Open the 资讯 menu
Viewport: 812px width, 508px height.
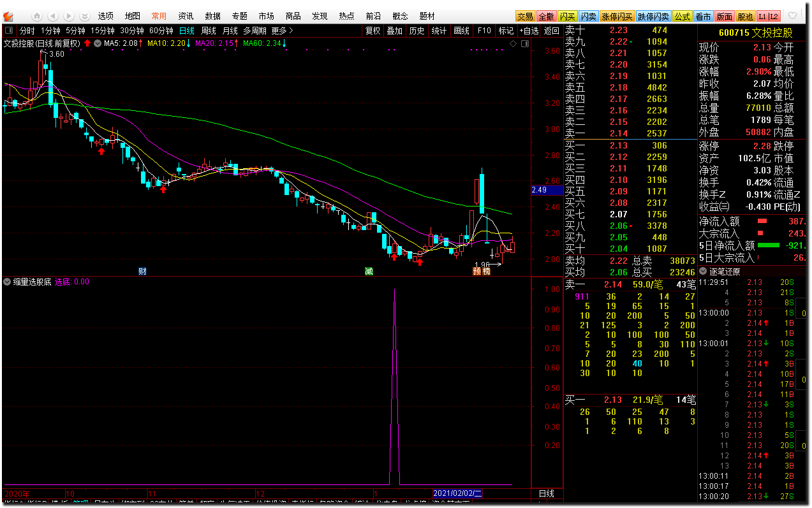coord(186,16)
